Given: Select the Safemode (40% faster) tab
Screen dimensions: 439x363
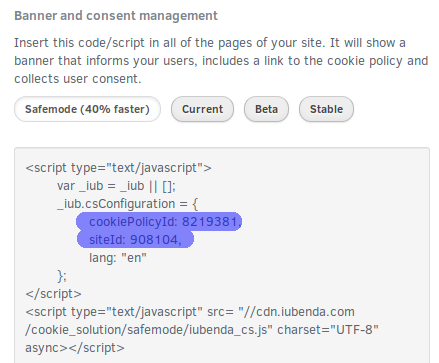Looking at the screenshot, I should pos(87,109).
